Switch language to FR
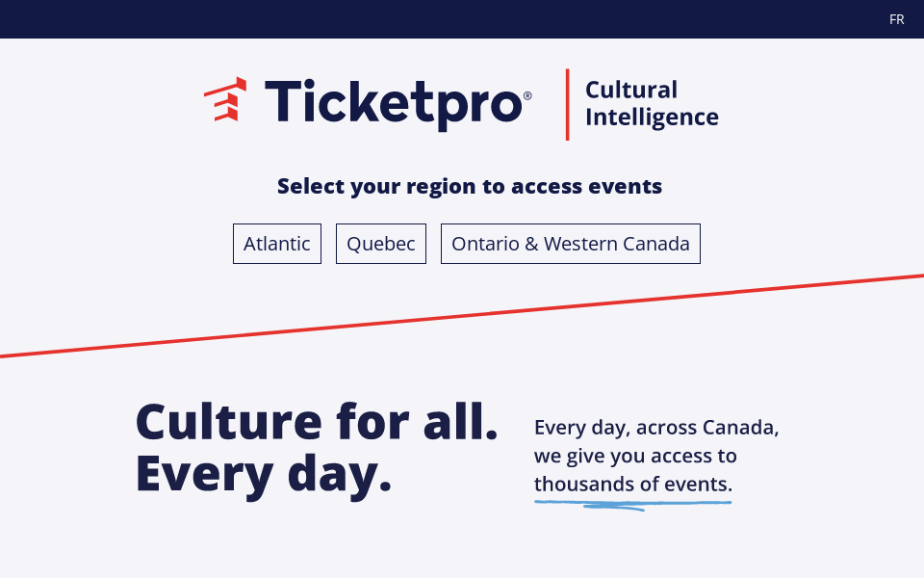Viewport: 924px width, 578px height. (x=896, y=18)
